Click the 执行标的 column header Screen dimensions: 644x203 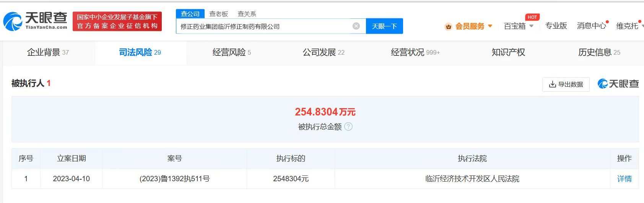tap(291, 158)
